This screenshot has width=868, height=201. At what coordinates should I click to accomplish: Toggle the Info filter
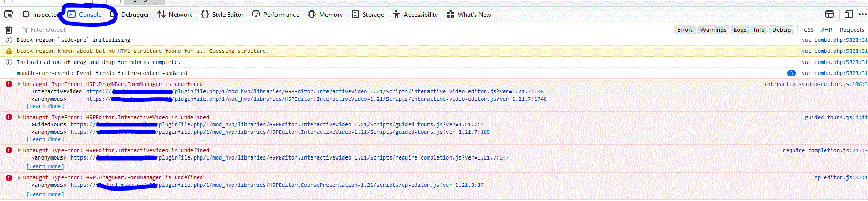tap(759, 30)
